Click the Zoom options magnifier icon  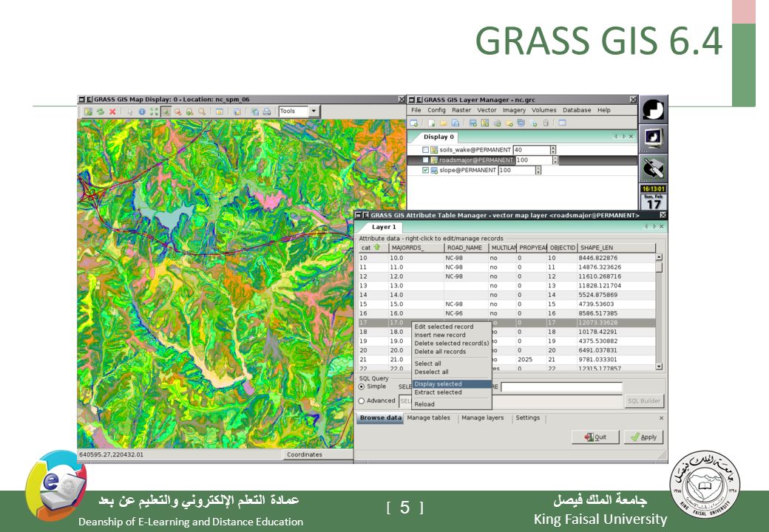tap(202, 112)
